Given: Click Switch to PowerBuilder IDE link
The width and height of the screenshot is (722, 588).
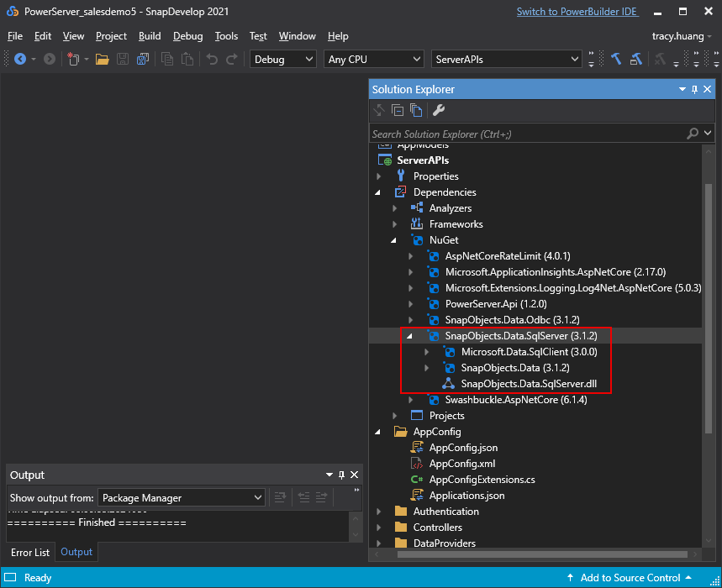Looking at the screenshot, I should (577, 12).
